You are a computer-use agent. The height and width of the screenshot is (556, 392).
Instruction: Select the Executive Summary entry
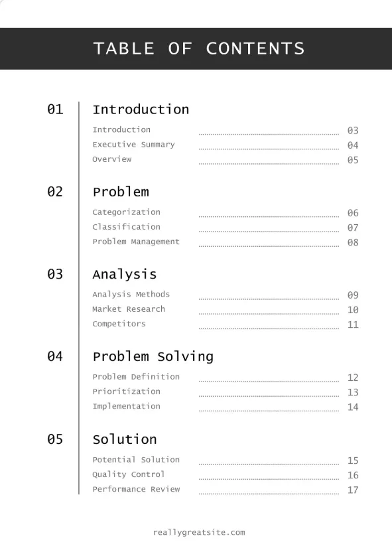(x=133, y=145)
